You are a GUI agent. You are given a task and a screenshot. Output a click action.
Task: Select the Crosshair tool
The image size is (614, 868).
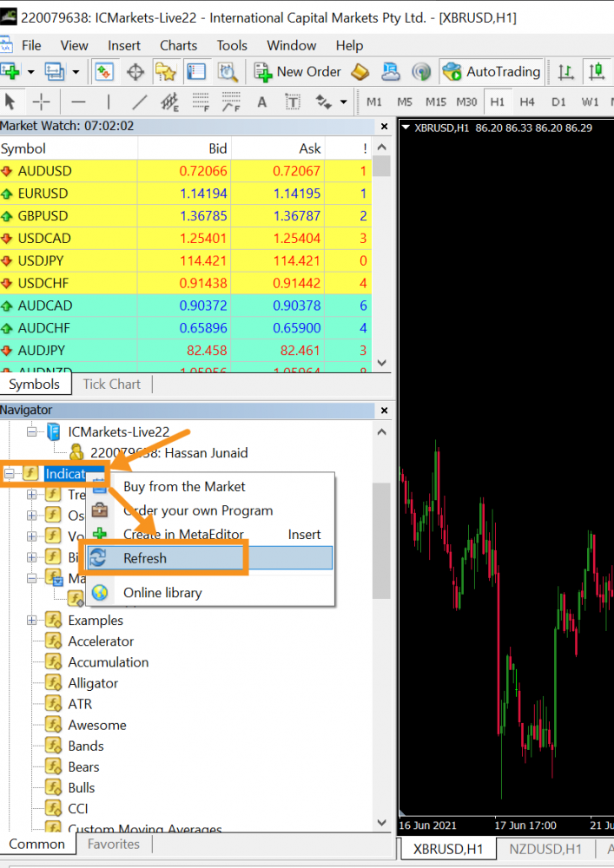click(x=41, y=102)
